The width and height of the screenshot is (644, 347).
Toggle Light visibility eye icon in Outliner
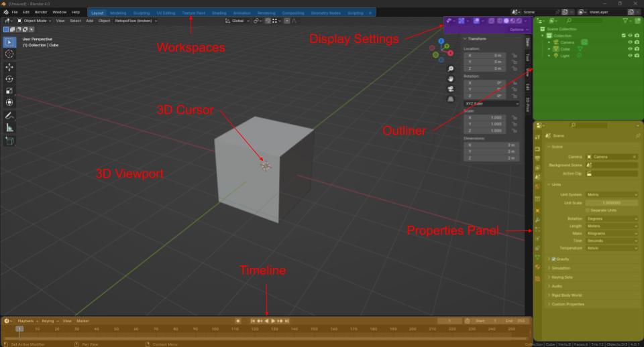point(630,56)
